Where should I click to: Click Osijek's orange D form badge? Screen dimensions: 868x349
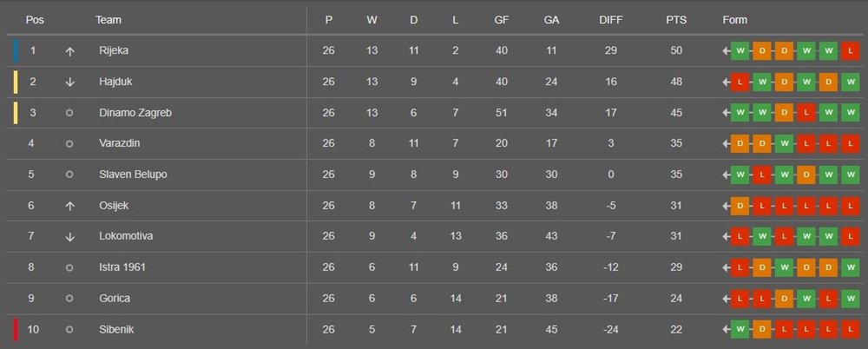(x=740, y=206)
